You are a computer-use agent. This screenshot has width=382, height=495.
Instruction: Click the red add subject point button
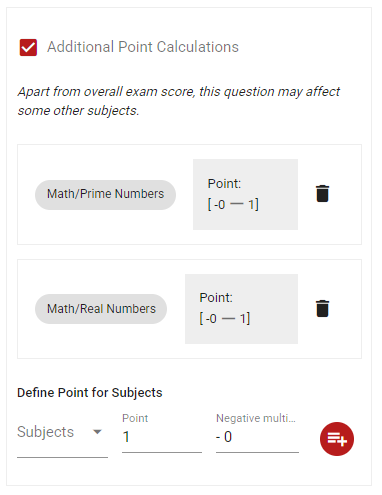pyautogui.click(x=337, y=439)
